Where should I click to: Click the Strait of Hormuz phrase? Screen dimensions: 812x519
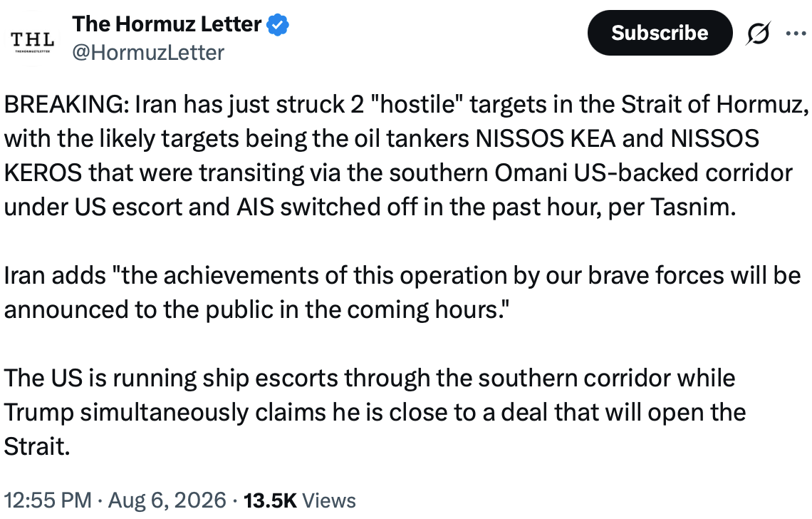714,104
